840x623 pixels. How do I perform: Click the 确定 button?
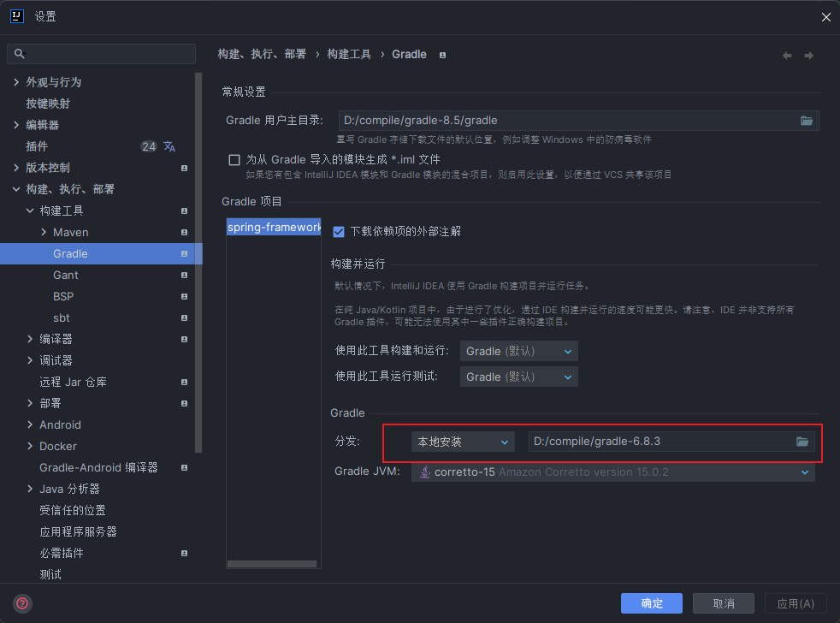click(652, 603)
